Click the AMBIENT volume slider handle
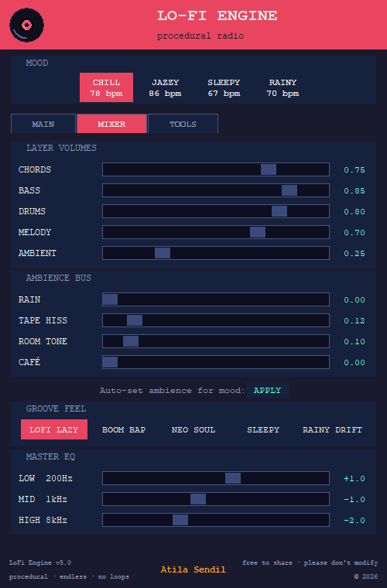The height and width of the screenshot is (588, 387). point(163,253)
